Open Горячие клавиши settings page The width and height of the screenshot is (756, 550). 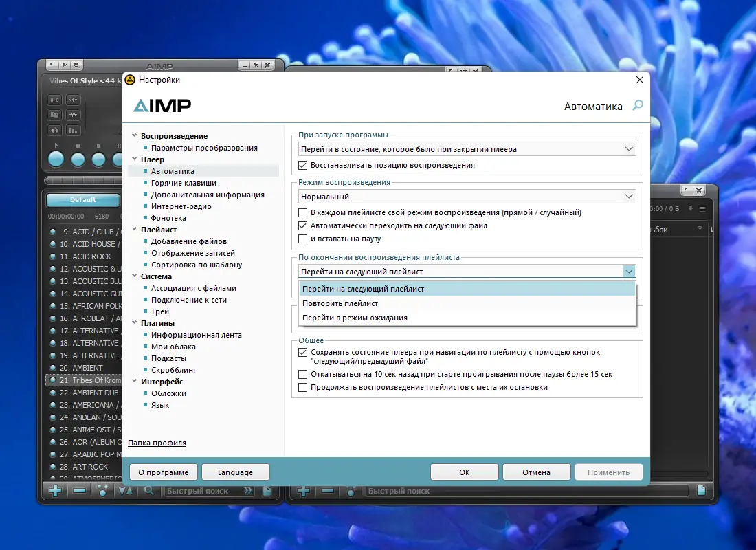click(184, 183)
